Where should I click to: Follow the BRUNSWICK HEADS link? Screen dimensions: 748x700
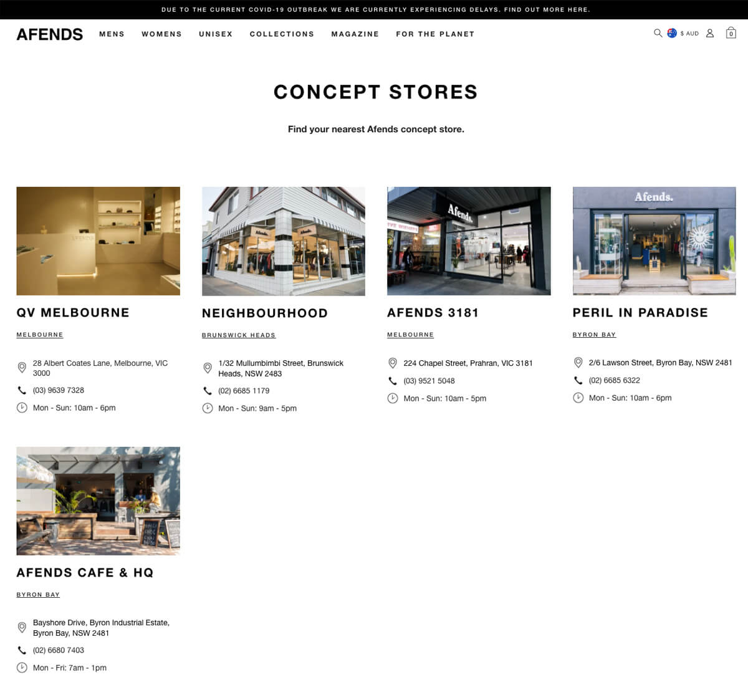point(239,335)
